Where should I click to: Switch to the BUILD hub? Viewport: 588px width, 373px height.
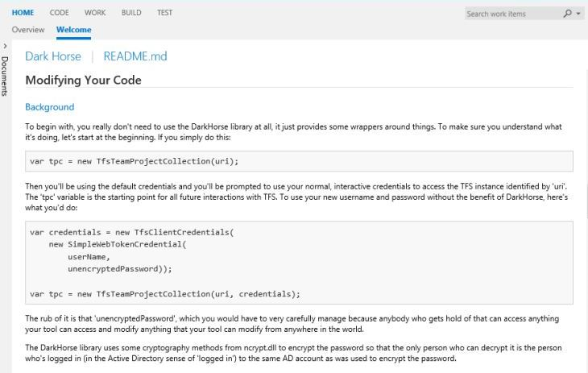pyautogui.click(x=131, y=12)
